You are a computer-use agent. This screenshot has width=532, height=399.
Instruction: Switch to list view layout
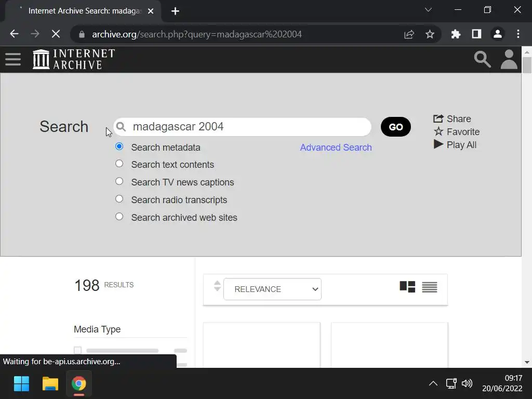(430, 287)
